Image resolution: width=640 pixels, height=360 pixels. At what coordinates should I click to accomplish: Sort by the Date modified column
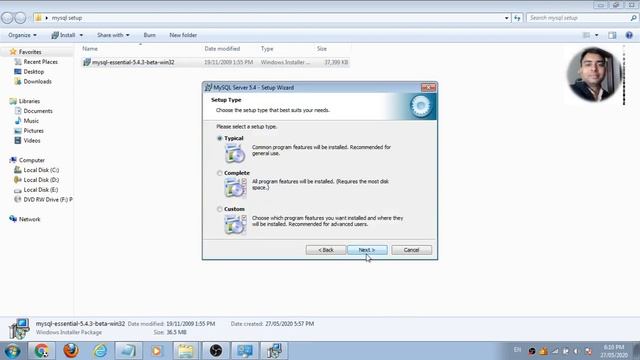point(222,49)
